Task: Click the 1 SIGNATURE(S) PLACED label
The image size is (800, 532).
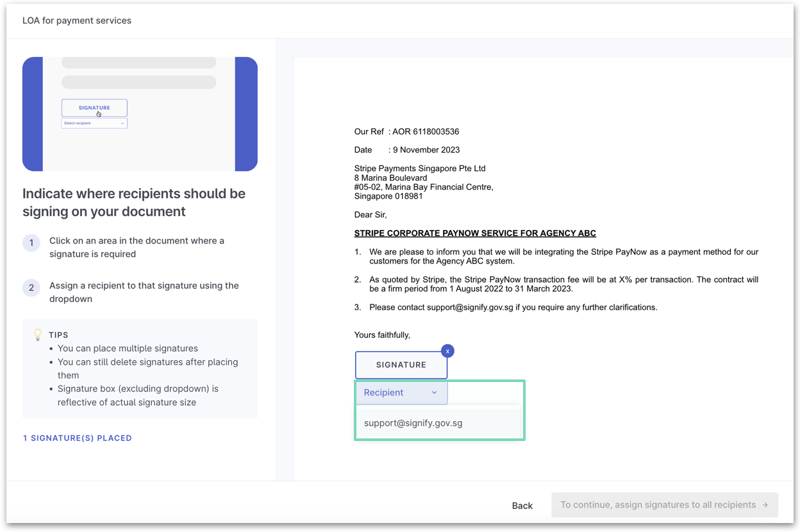Action: [78, 438]
